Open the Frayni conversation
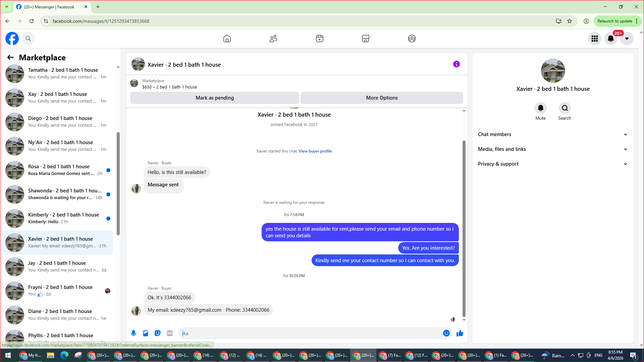Viewport: 644px width, 362px height. click(58, 291)
